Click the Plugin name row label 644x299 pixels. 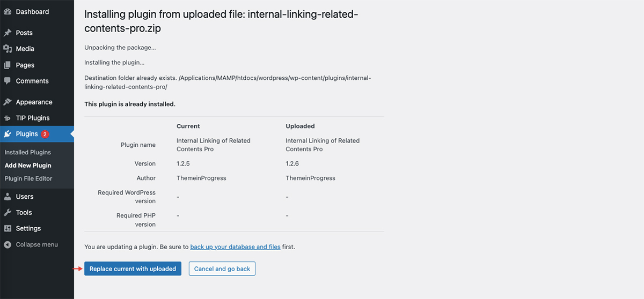coord(138,145)
